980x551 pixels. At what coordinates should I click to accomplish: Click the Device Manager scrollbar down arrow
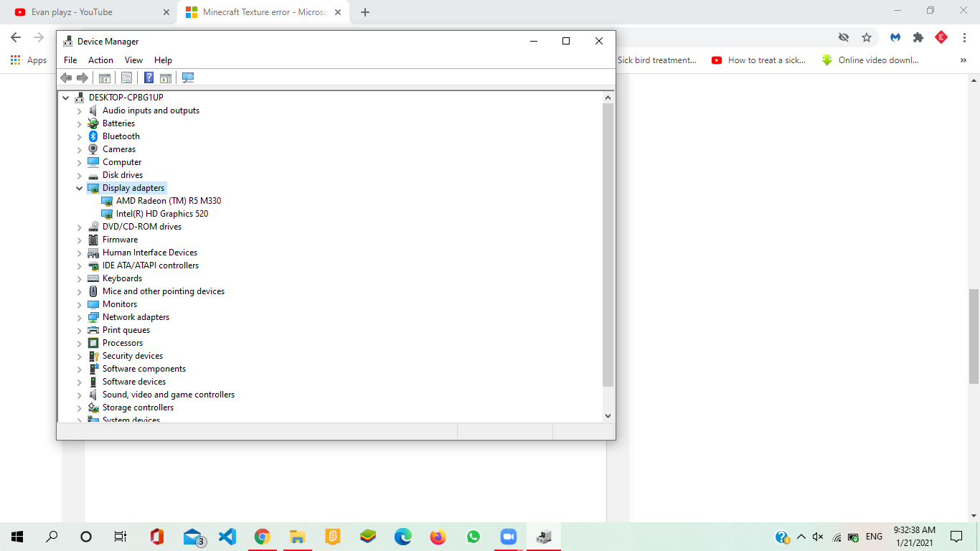pyautogui.click(x=608, y=415)
